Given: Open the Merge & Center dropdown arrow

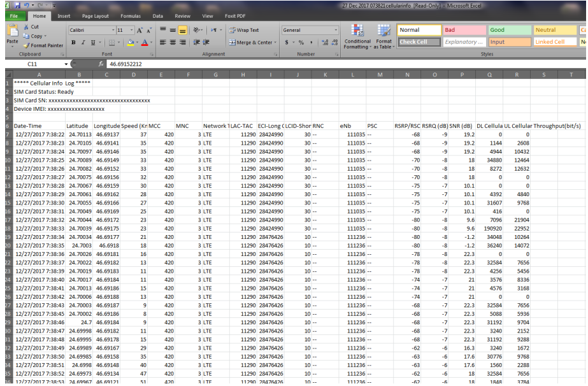Looking at the screenshot, I should pos(275,43).
